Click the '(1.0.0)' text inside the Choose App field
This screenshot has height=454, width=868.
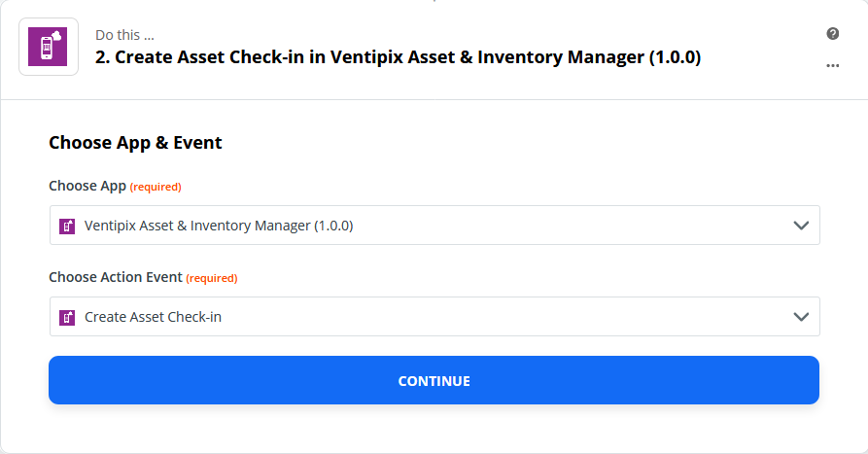pos(333,226)
